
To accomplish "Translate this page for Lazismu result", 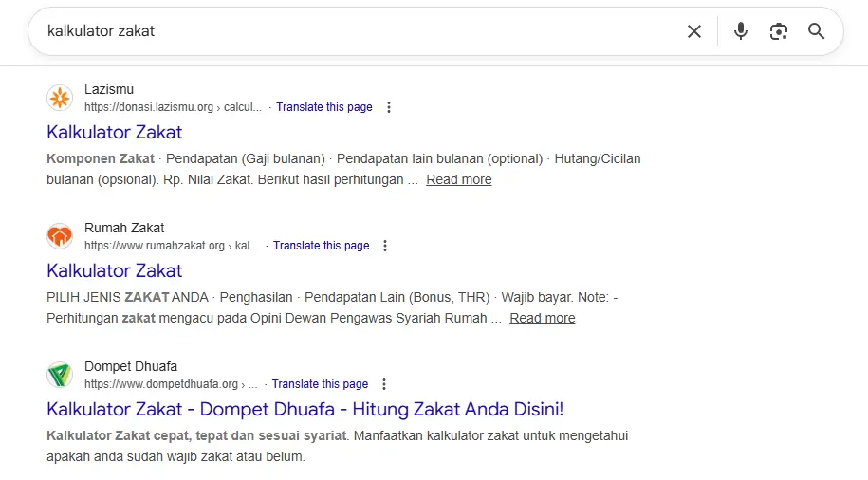I will pos(324,107).
